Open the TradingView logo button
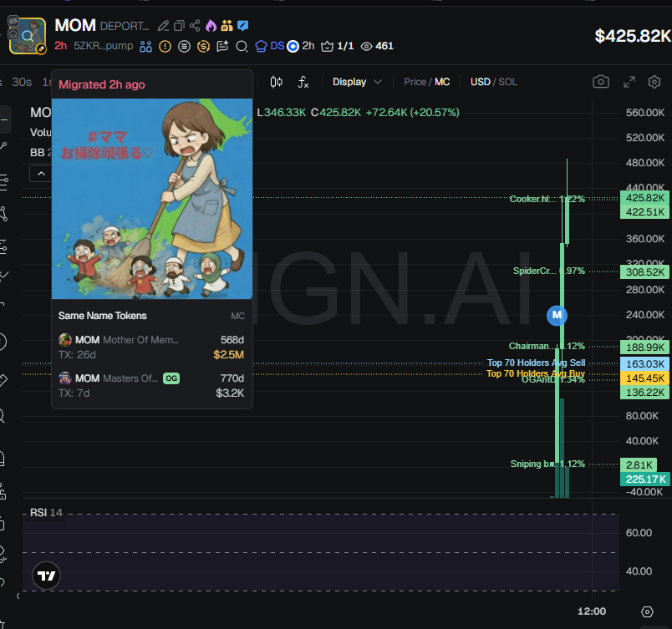This screenshot has height=629, width=672. tap(46, 576)
